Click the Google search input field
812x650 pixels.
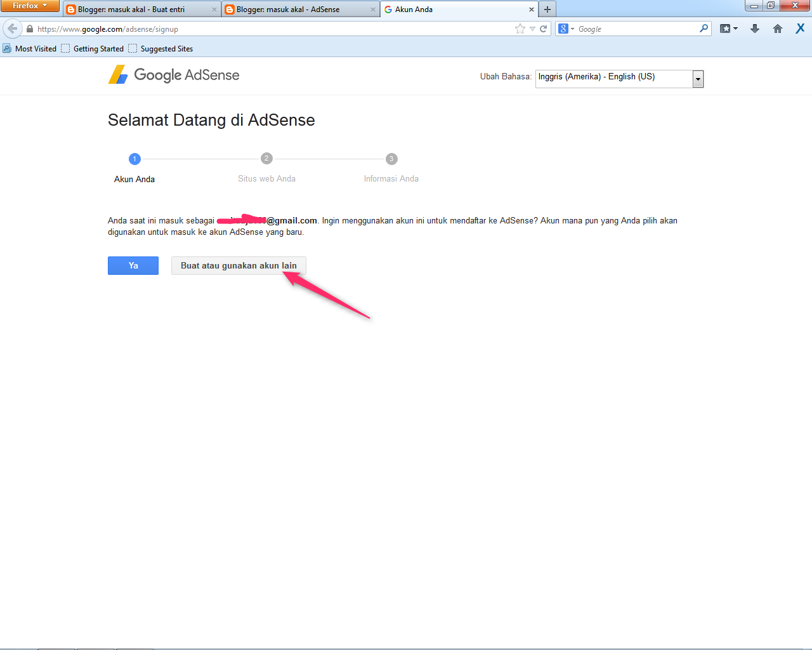[637, 29]
